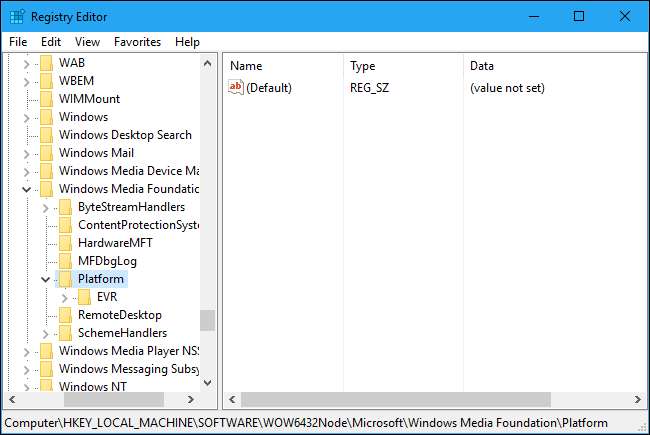The height and width of the screenshot is (435, 650).
Task: Click the WAB folder icon
Action: point(46,63)
